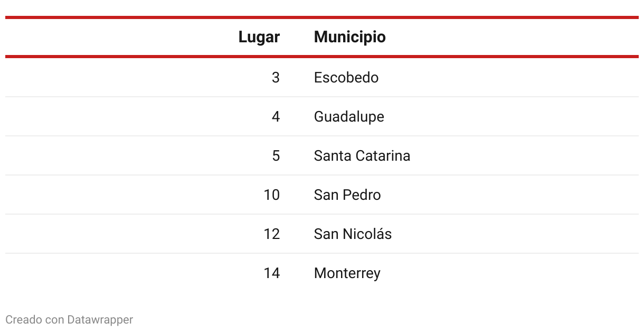Click the Lugar value 14
644x332 pixels.
(271, 273)
